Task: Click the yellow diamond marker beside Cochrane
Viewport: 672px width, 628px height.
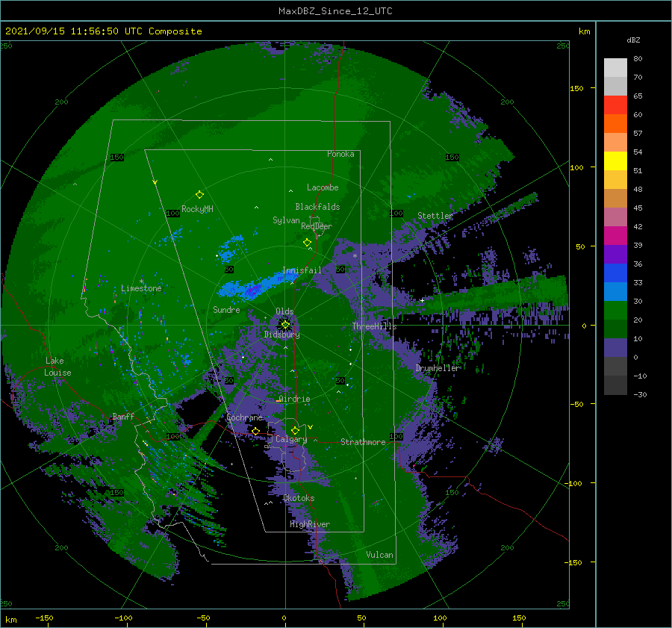Action: point(255,431)
